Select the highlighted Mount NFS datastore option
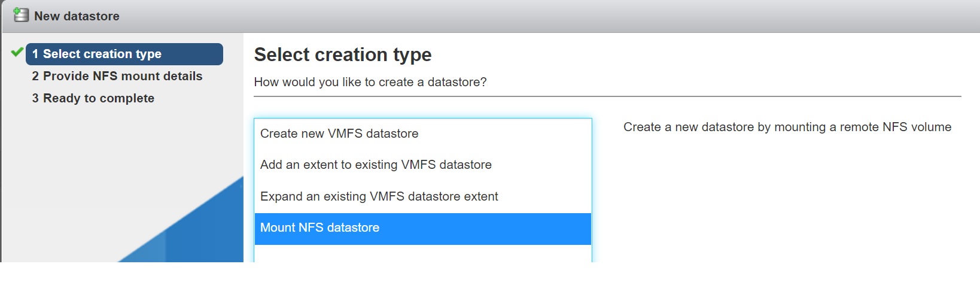 pyautogui.click(x=319, y=228)
